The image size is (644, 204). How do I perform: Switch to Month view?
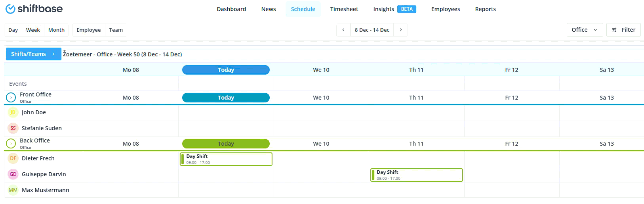[56, 30]
